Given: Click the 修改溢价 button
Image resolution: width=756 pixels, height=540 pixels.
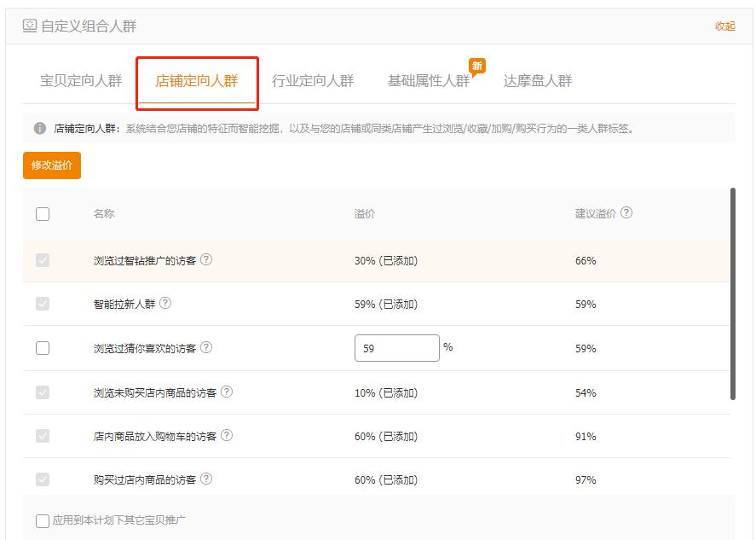Looking at the screenshot, I should [51, 165].
